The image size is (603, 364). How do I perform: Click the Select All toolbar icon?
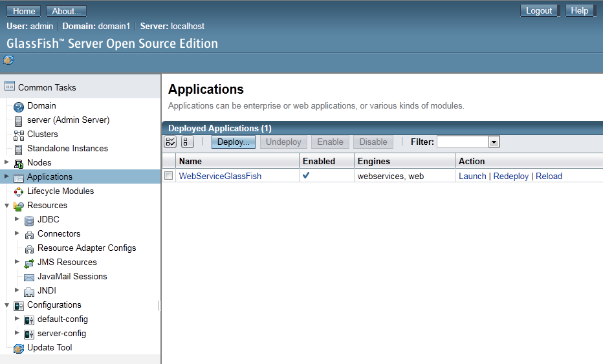[x=170, y=142]
